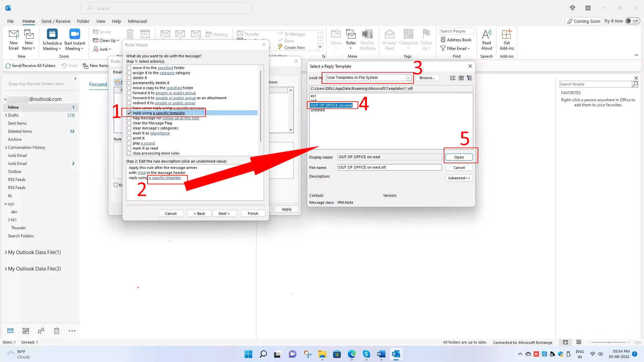Select the Categorize tool
This screenshot has height=362, width=644.
[409, 39]
